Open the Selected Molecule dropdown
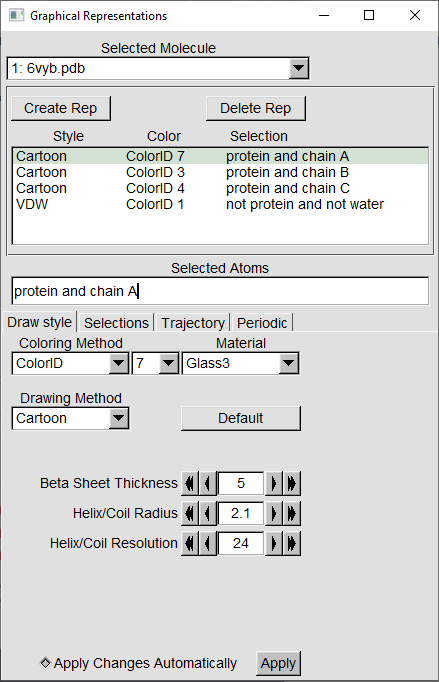This screenshot has height=682, width=439. pos(298,68)
